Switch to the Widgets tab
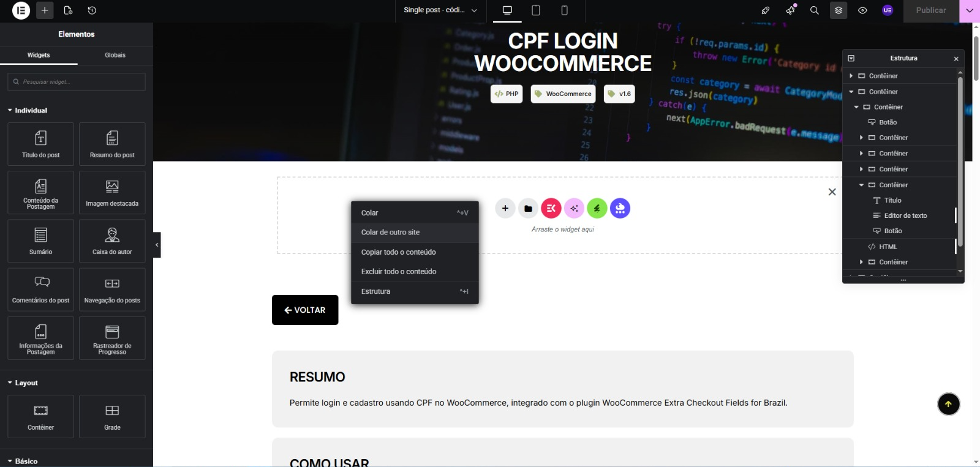 (39, 55)
